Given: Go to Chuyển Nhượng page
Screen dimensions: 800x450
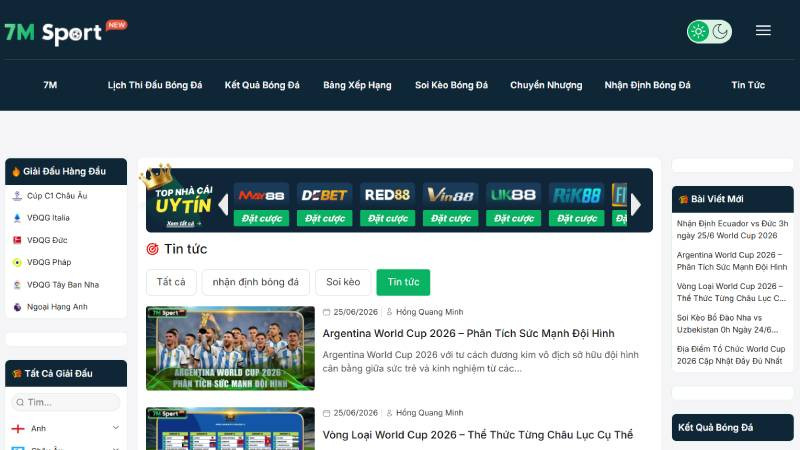Looking at the screenshot, I should pos(546,85).
